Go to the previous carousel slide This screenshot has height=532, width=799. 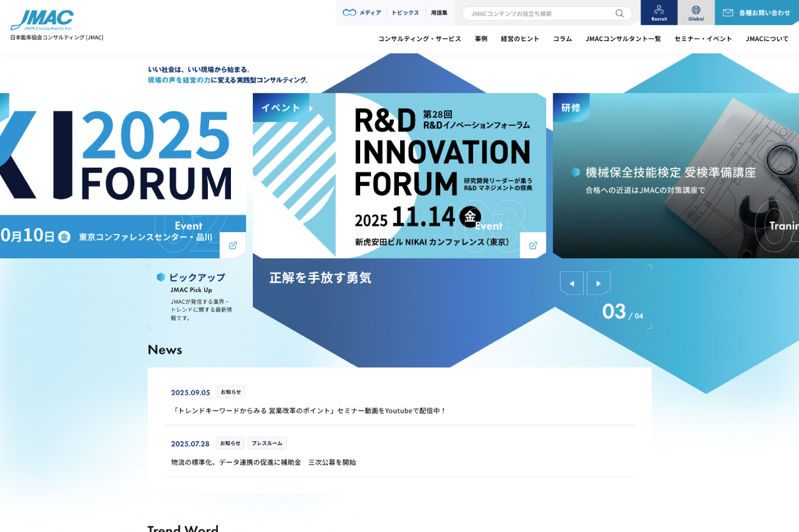point(571,283)
